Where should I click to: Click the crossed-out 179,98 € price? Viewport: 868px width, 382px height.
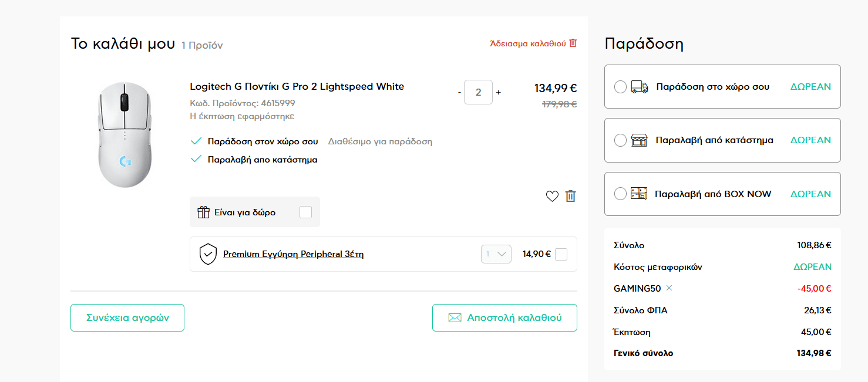(559, 104)
